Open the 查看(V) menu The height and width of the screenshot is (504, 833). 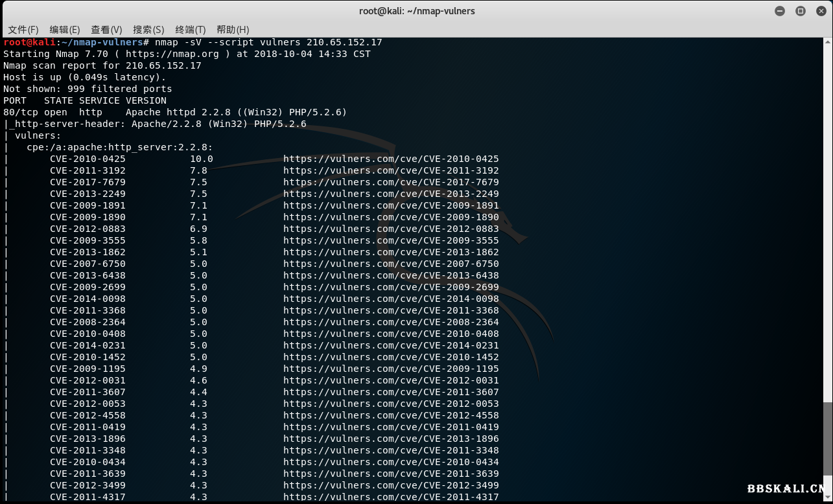point(106,30)
